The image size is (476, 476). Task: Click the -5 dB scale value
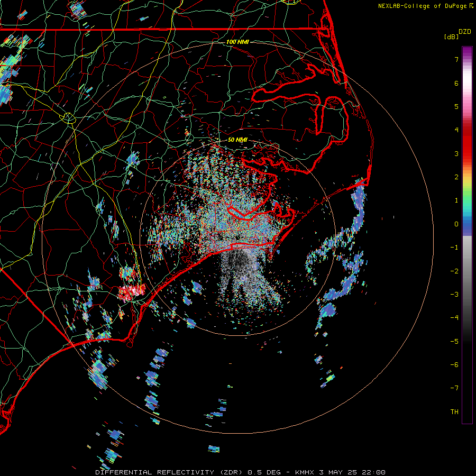click(454, 342)
